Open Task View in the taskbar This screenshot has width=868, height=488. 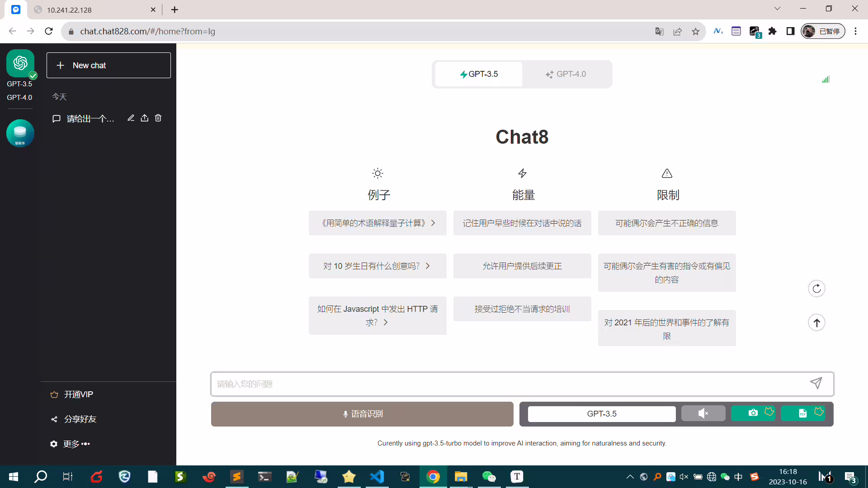[68, 477]
